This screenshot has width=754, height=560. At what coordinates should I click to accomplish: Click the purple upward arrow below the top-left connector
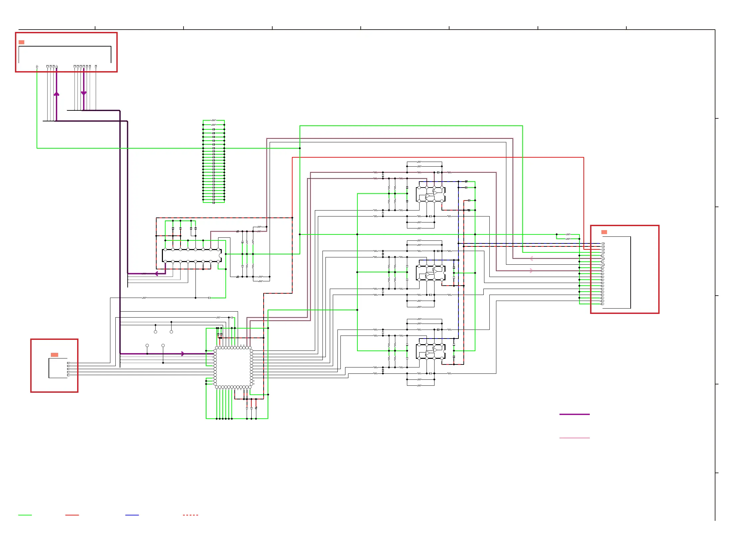pyautogui.click(x=57, y=94)
